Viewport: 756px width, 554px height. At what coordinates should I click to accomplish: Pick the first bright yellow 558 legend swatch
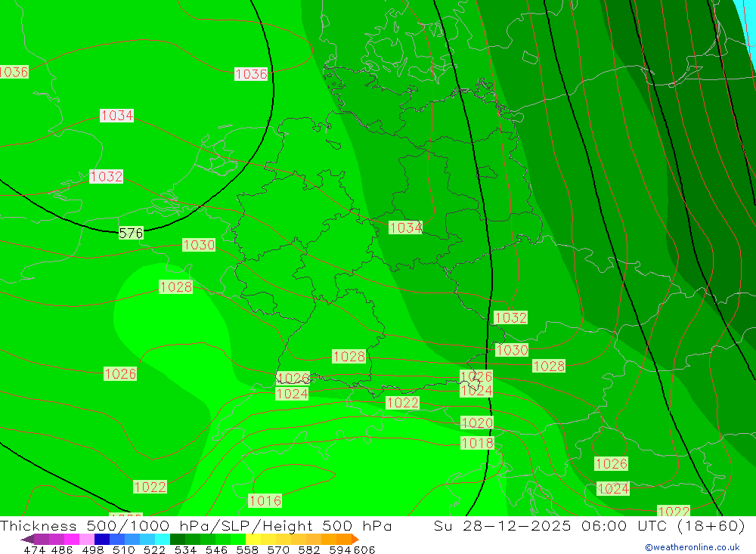[253, 539]
